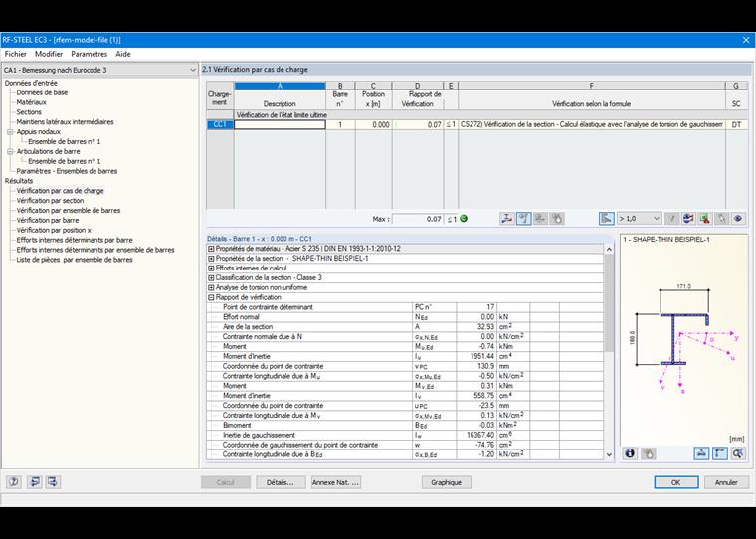Screen dimensions: 756x539
Task: Click the greyed pick-member cursor icon
Action: (x=721, y=219)
